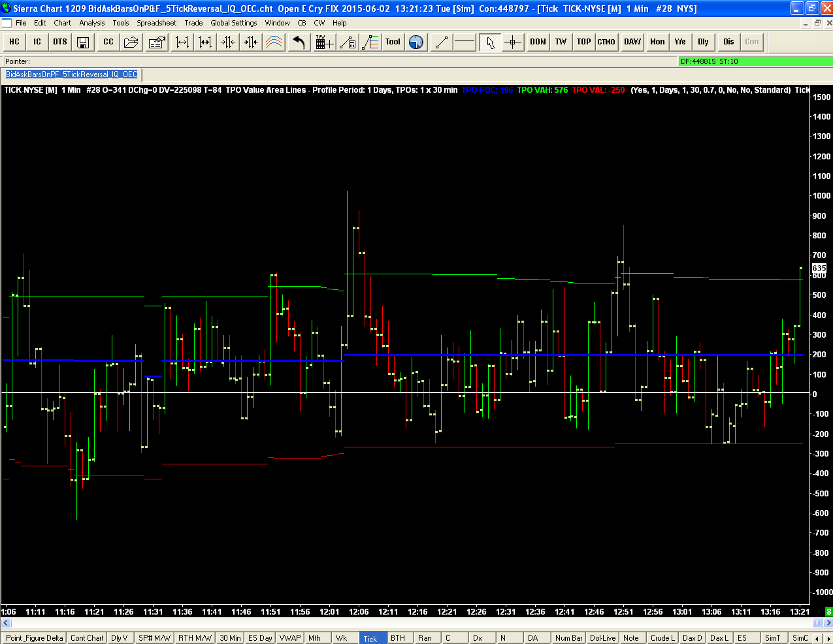Click the CC toolbar button
The height and width of the screenshot is (644, 833).
(108, 42)
